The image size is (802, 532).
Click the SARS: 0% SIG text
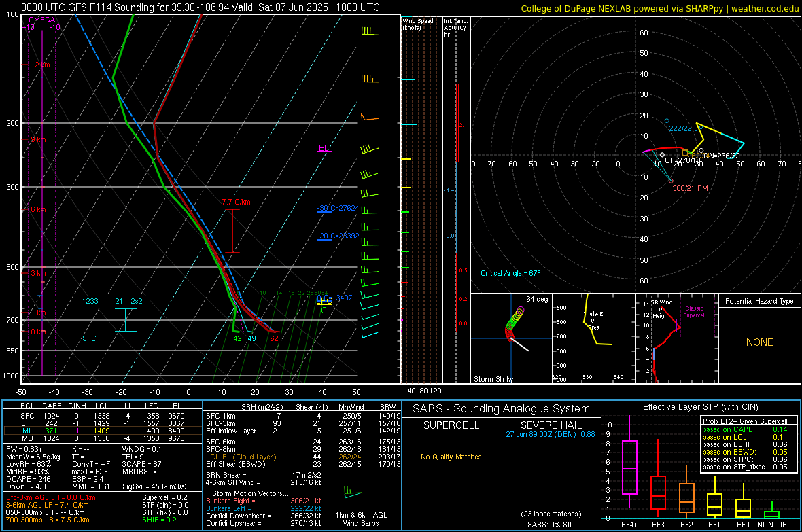551,525
